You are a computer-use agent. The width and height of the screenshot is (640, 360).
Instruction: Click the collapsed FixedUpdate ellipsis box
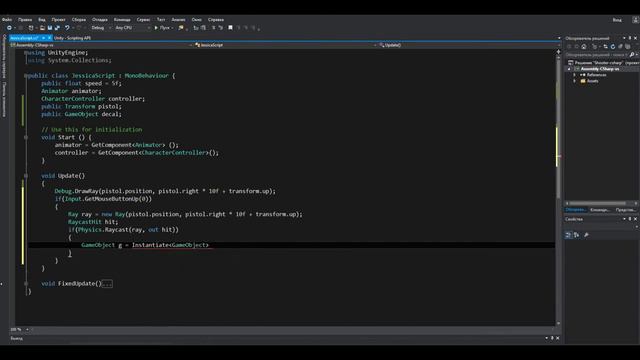pos(107,284)
